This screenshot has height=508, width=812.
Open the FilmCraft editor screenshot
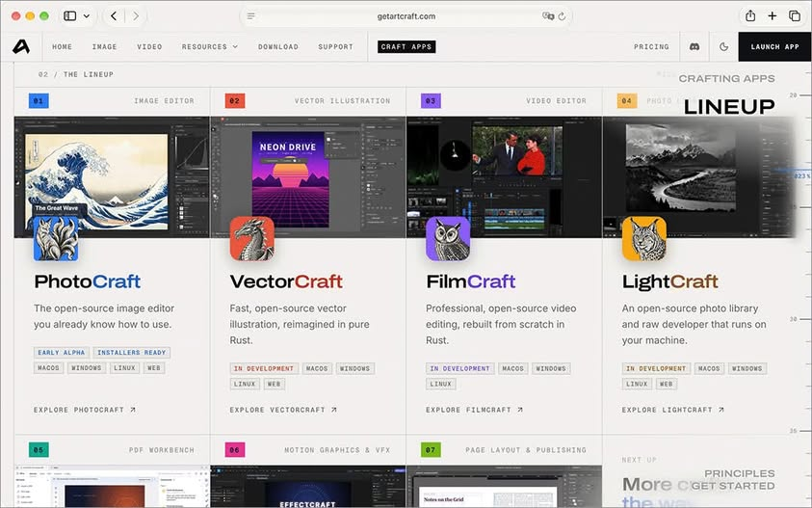tap(504, 176)
